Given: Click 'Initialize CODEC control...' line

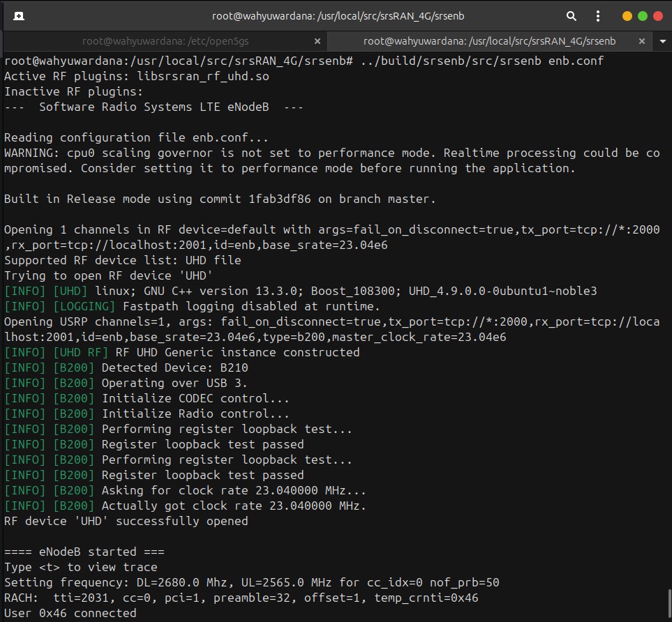Looking at the screenshot, I should coord(147,399).
